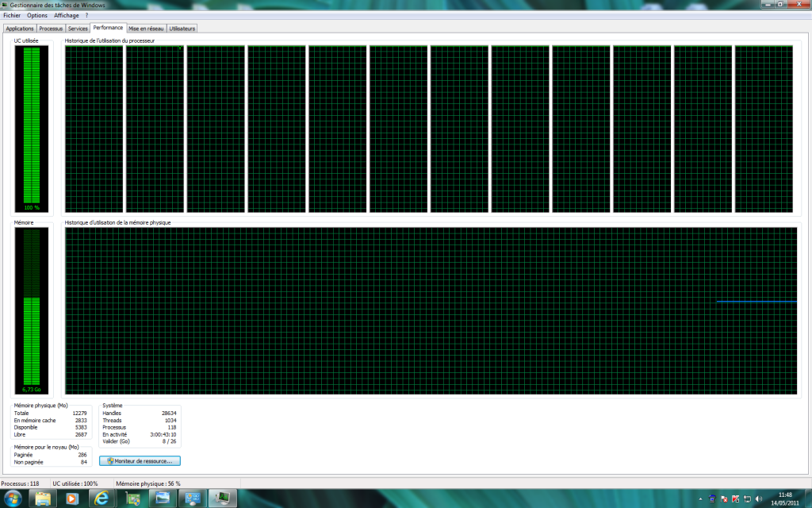Click the Paginée value 286
Screen dimensions: 812x508
[82, 455]
